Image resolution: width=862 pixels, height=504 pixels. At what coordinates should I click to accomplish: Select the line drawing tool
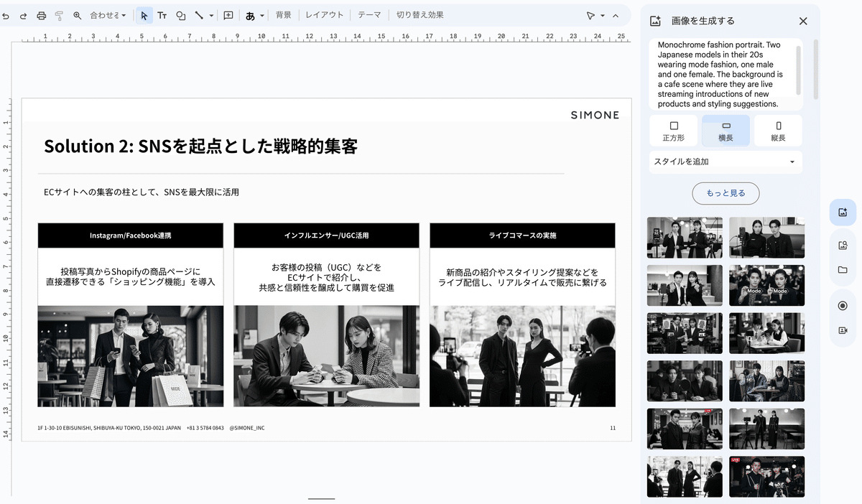199,15
